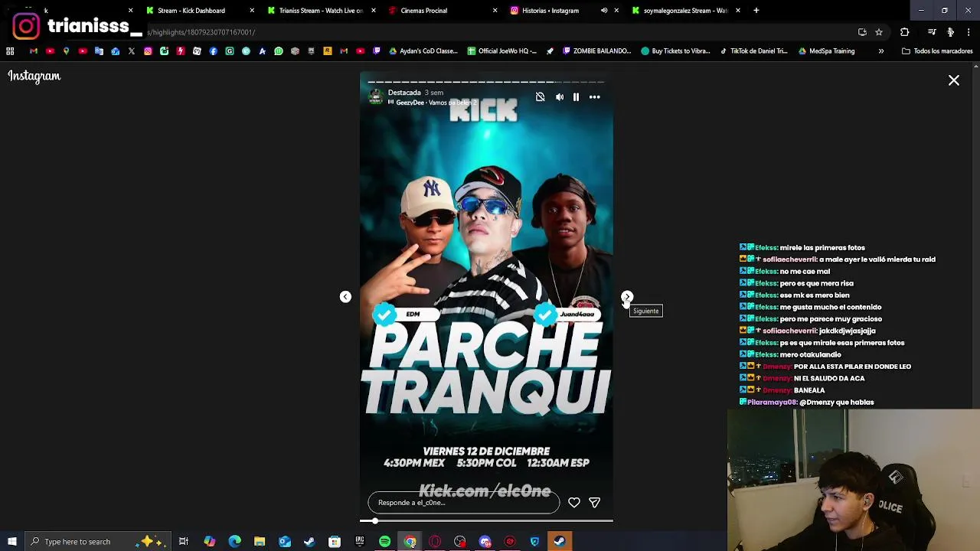Image resolution: width=980 pixels, height=551 pixels.
Task: Go back to the previous story
Action: click(x=345, y=297)
